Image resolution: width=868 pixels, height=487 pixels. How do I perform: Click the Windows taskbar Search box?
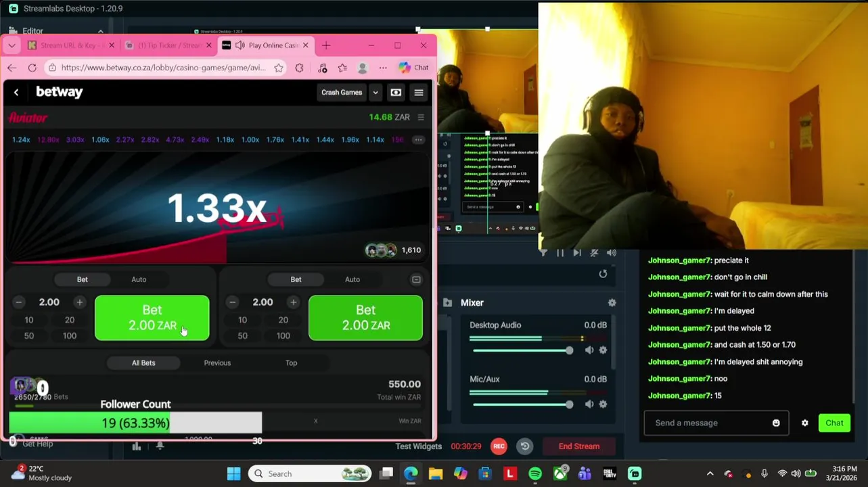[310, 473]
